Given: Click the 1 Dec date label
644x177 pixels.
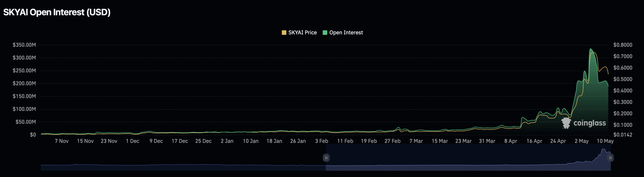Looking at the screenshot, I should point(133,141).
